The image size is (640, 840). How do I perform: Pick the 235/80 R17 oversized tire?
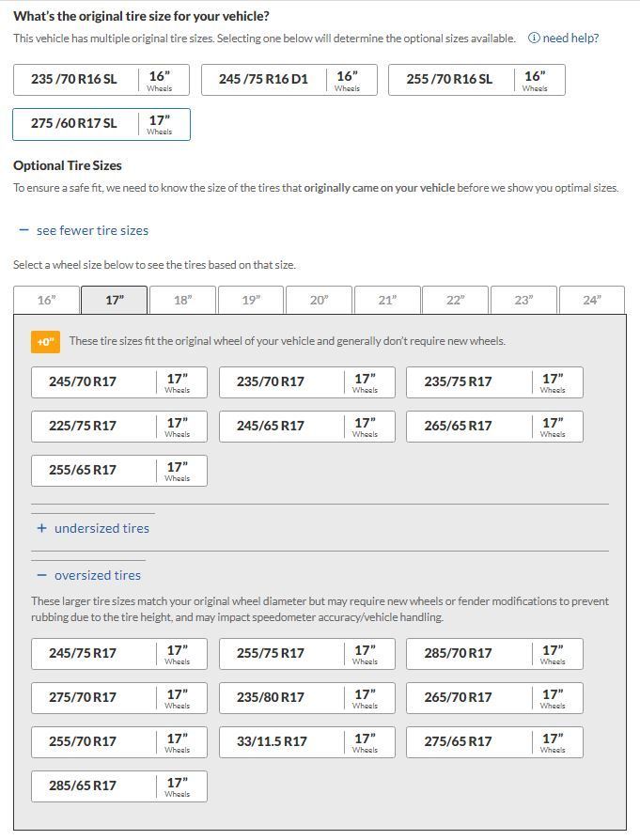(306, 698)
